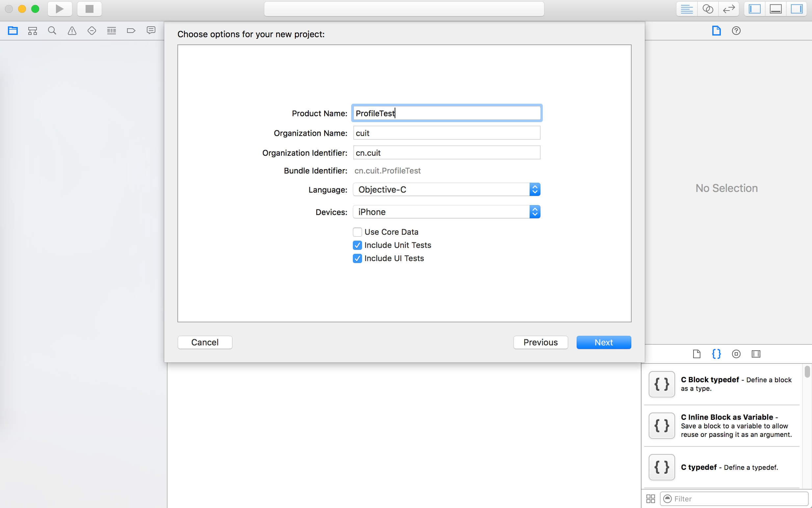The image size is (812, 508).
Task: Click the C Inline Block variable snippet icon
Action: [x=662, y=425]
